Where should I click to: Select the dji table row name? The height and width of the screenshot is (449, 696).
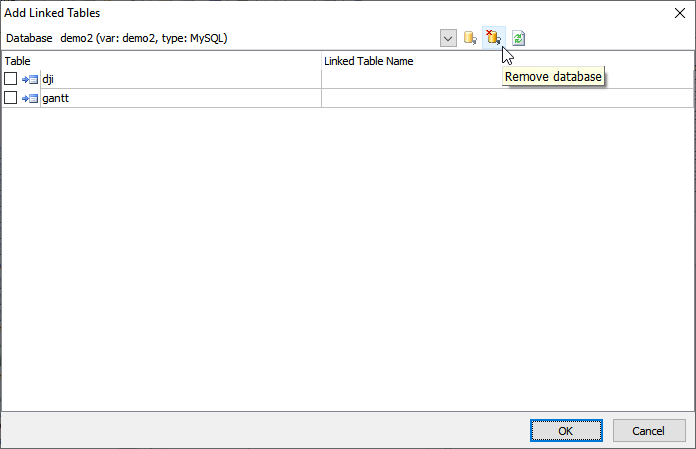pos(48,79)
